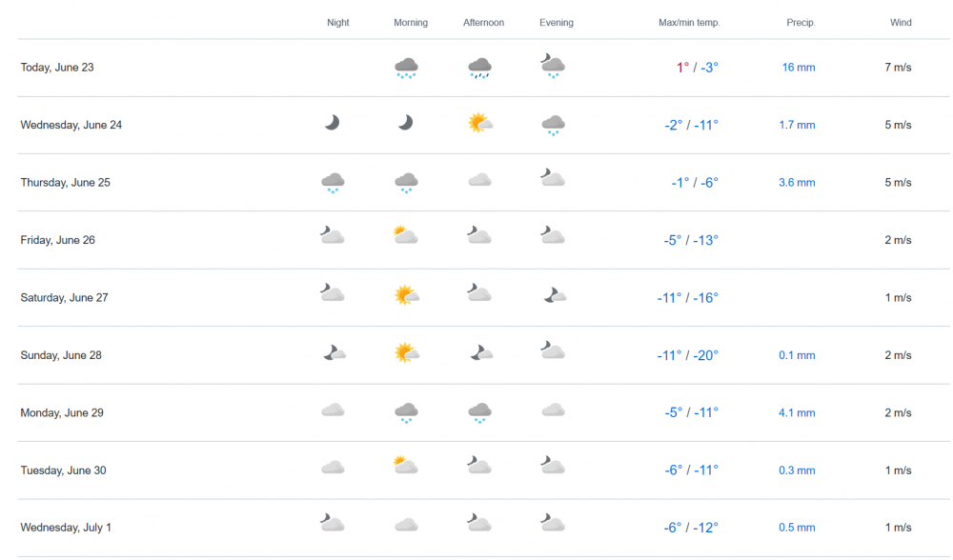Click the Max/min temp. column header
Image resolution: width=953 pixels, height=560 pixels.
point(689,23)
